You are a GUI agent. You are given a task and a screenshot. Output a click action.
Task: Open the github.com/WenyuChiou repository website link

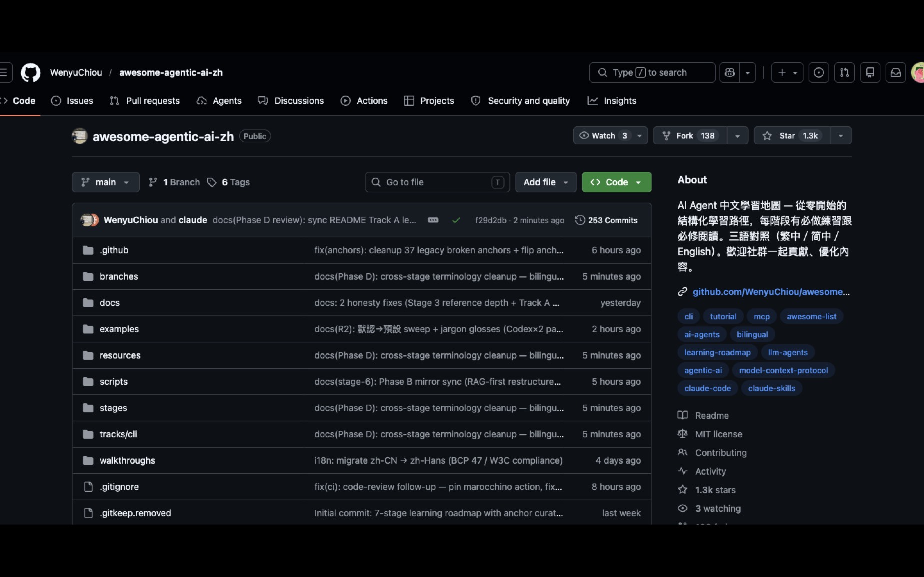[x=771, y=292]
